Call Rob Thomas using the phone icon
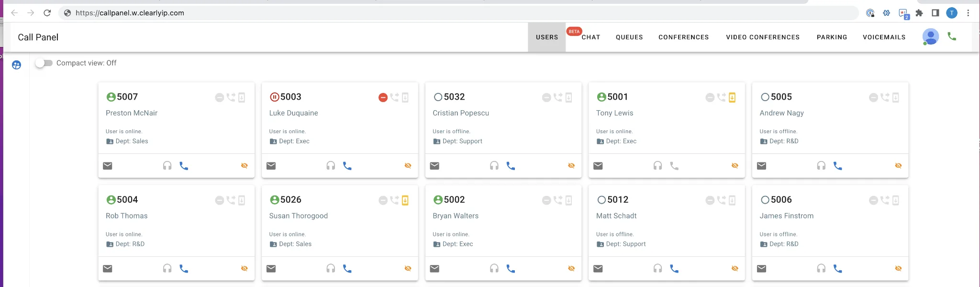Screen dimensions: 980x287 pos(184,269)
